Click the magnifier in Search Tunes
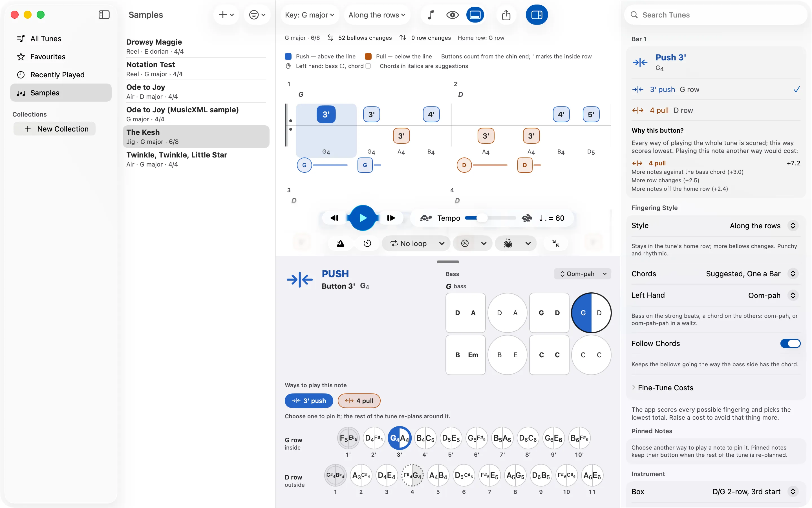 tap(634, 15)
